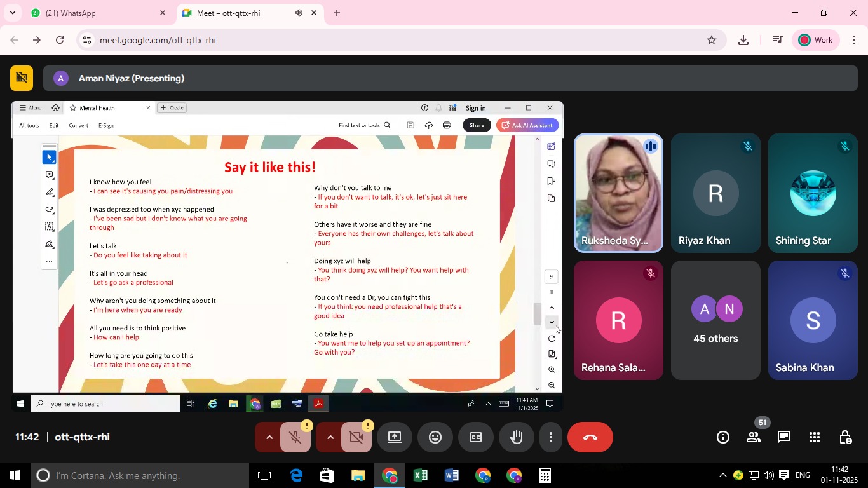Open host controls lock icon
Screen dimensions: 868x488
[x=845, y=437]
